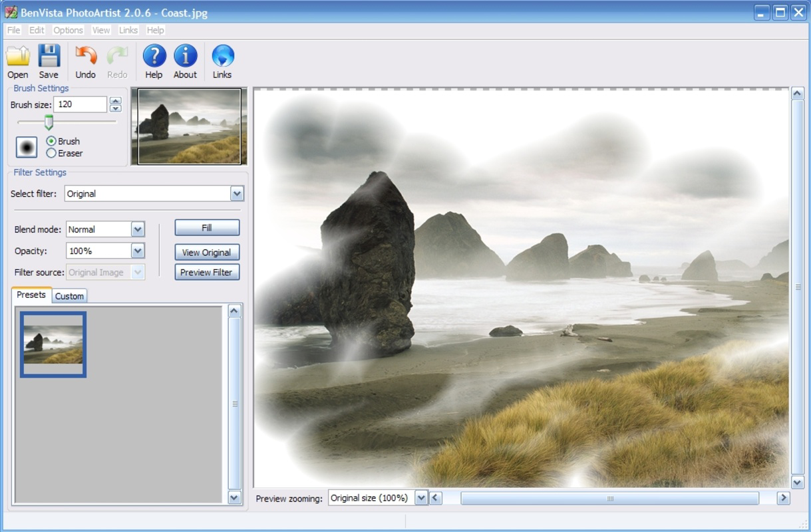Open the Links menu

pos(128,30)
